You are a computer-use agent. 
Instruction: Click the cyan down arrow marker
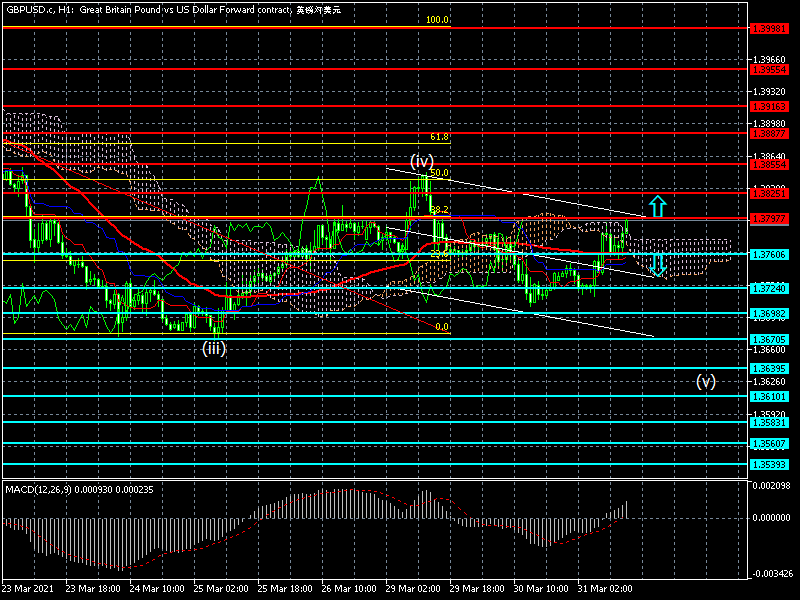coord(658,265)
